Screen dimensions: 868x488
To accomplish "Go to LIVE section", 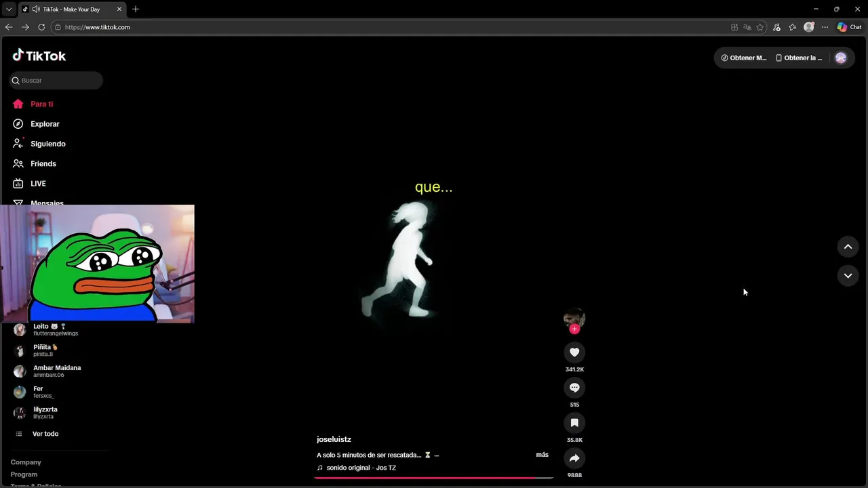I will pos(29,184).
